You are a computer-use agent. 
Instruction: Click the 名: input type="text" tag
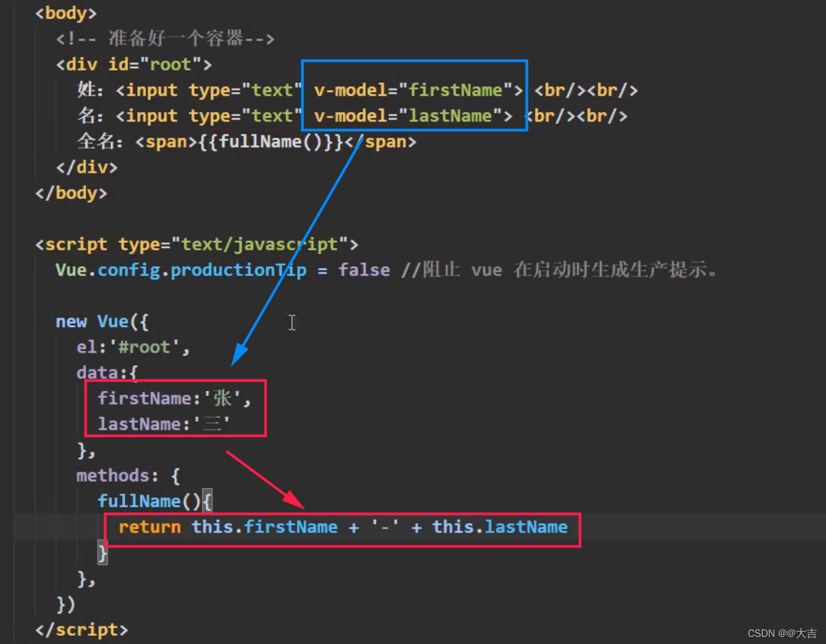[208, 116]
